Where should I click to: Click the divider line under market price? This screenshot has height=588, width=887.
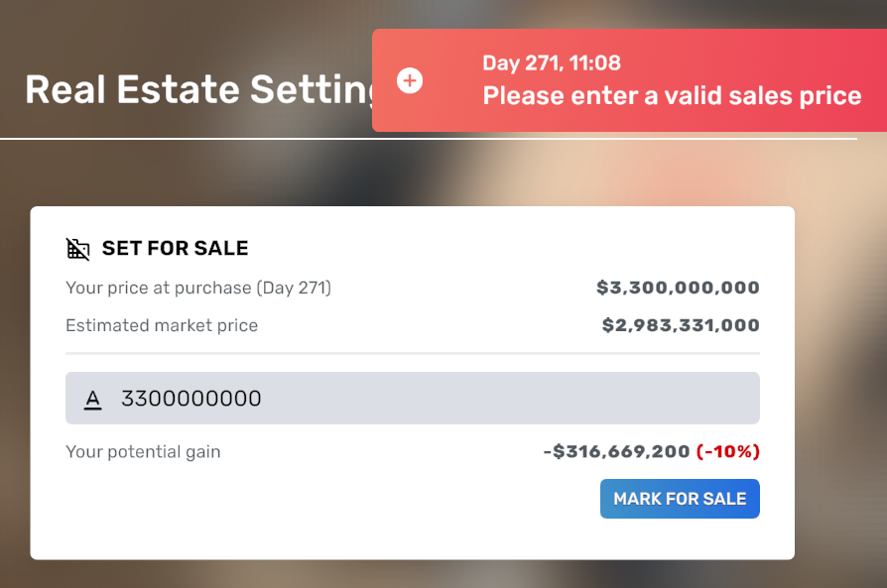click(x=413, y=353)
